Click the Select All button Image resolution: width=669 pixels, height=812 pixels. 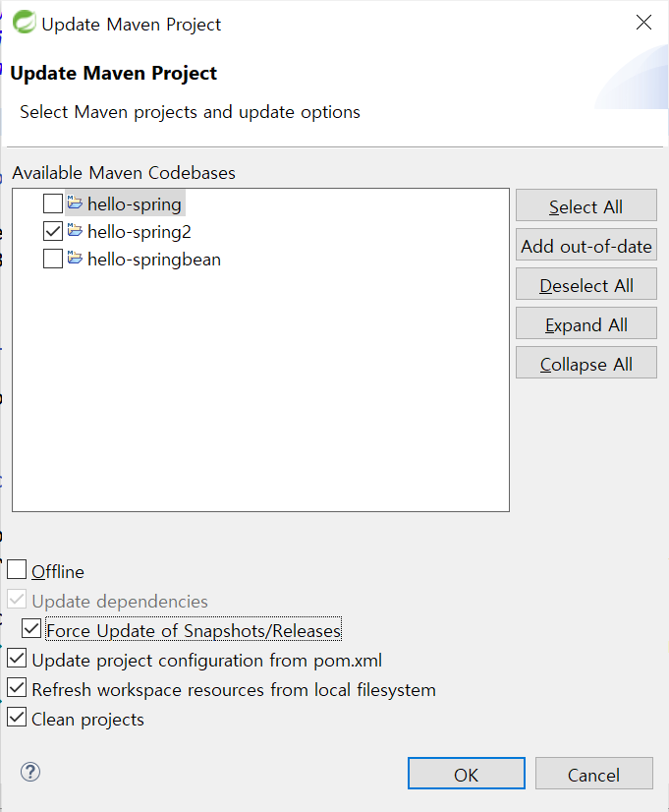(x=586, y=205)
